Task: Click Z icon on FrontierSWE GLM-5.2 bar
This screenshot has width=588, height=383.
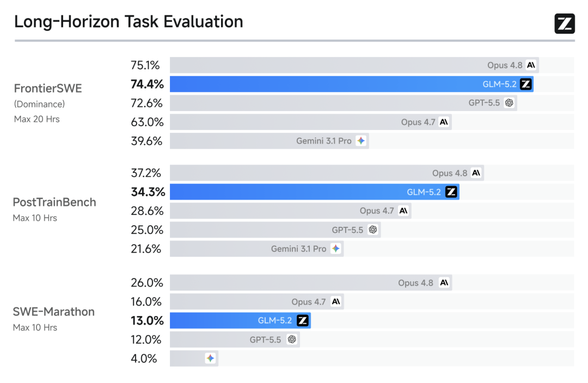Action: pos(526,84)
